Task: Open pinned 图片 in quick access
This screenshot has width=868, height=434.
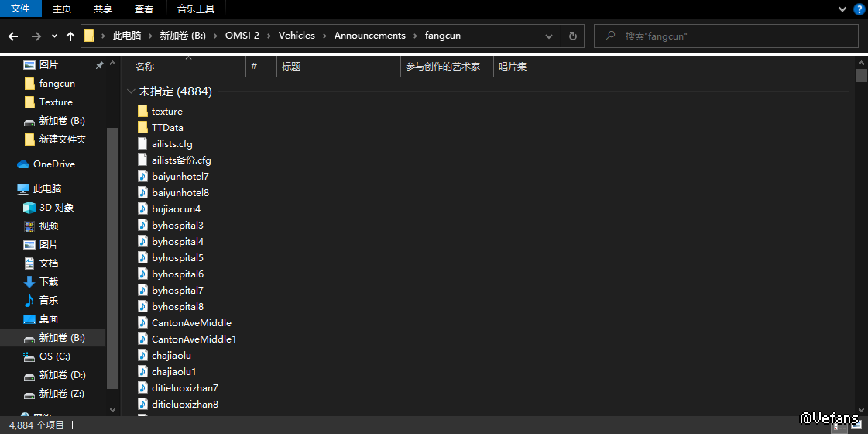Action: [x=49, y=65]
